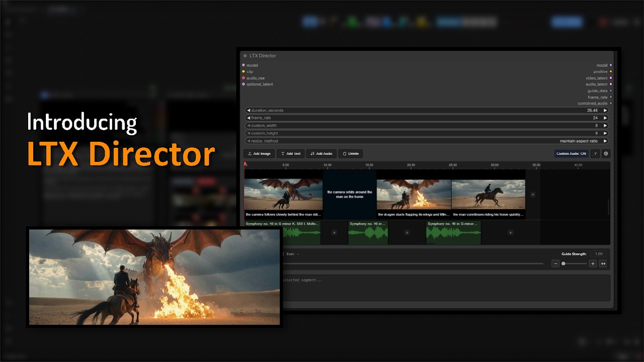Click the combined_audio output port dot
The width and height of the screenshot is (644, 362).
click(611, 103)
